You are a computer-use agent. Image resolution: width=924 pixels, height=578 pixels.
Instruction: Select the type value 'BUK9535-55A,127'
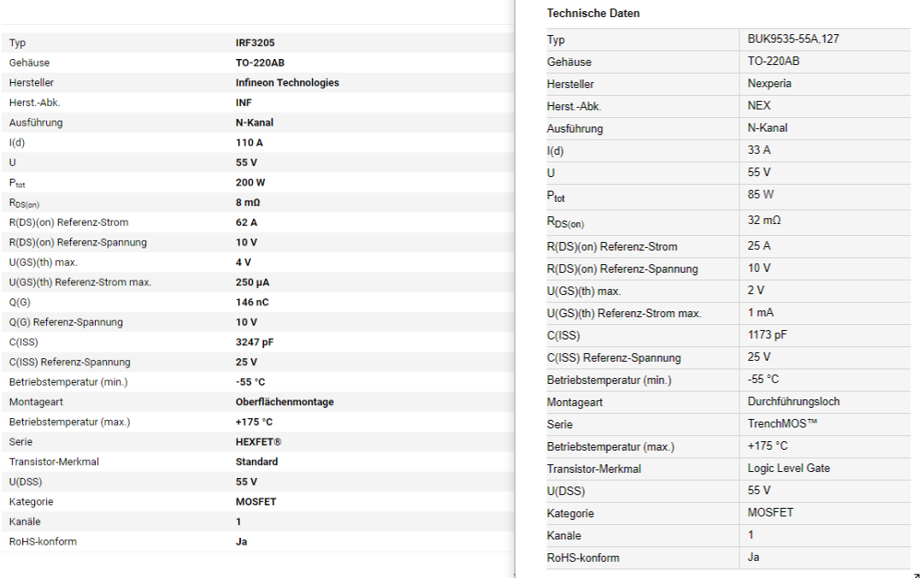[x=793, y=38]
